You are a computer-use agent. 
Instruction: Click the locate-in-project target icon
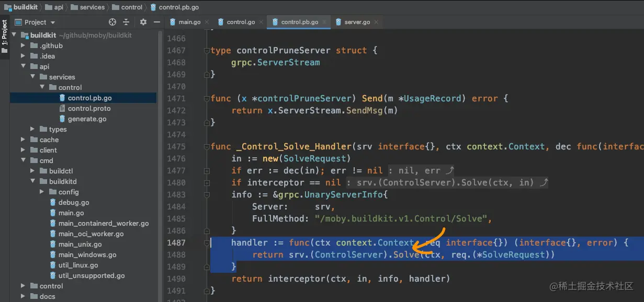pyautogui.click(x=112, y=22)
